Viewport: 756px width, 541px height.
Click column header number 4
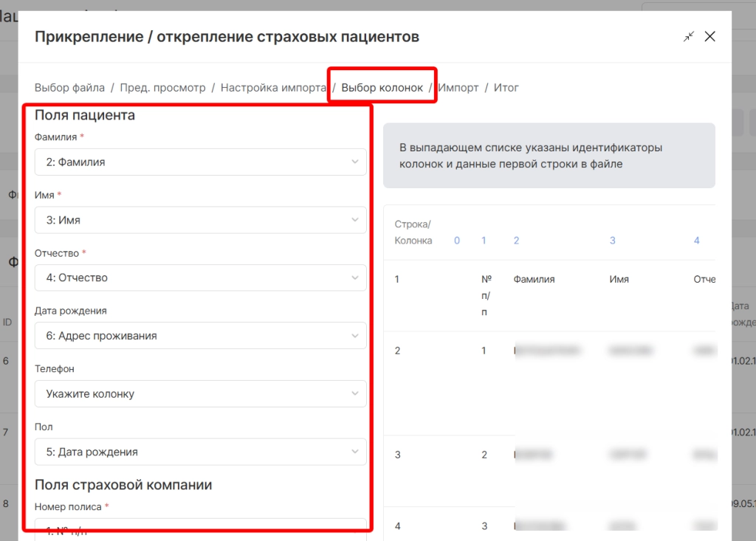pyautogui.click(x=696, y=241)
